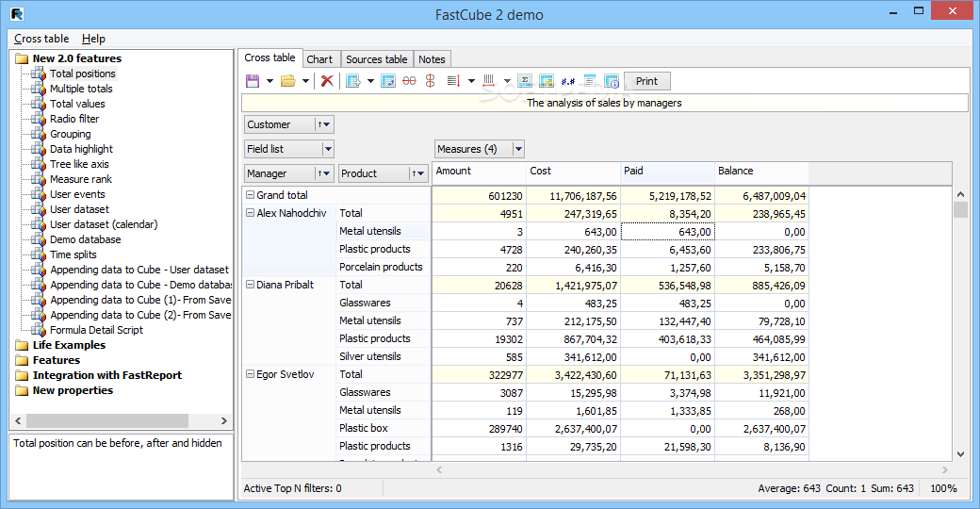The width and height of the screenshot is (980, 509).
Task: Click the vertical strikethrough 8 icon
Action: [430, 81]
